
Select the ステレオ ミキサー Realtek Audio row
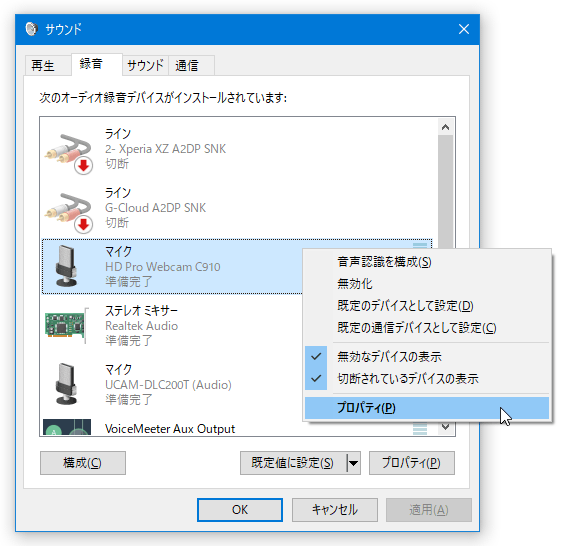(x=172, y=326)
